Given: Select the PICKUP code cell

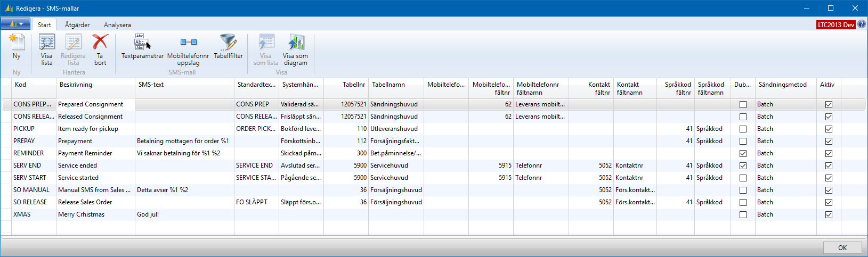Looking at the screenshot, I should 34,129.
